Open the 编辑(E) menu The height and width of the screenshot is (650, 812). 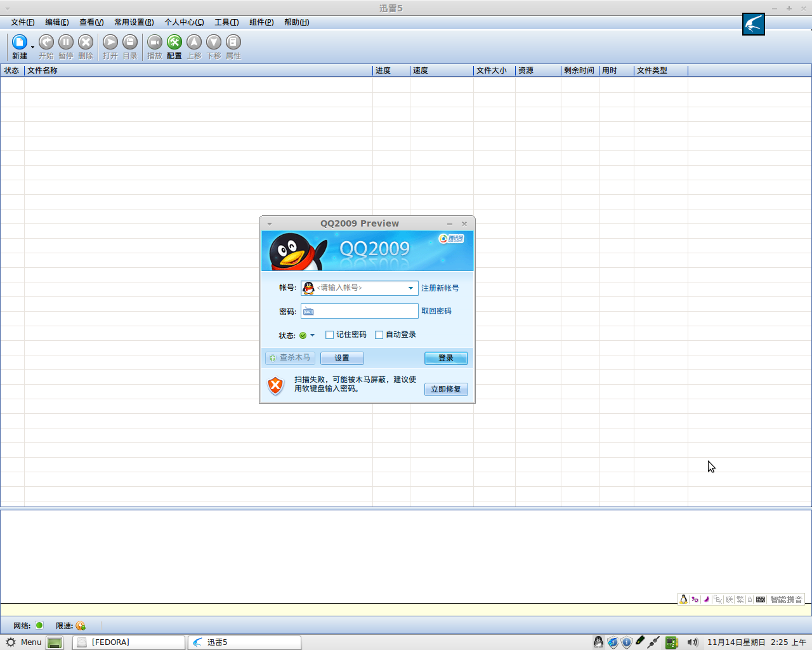pyautogui.click(x=57, y=22)
